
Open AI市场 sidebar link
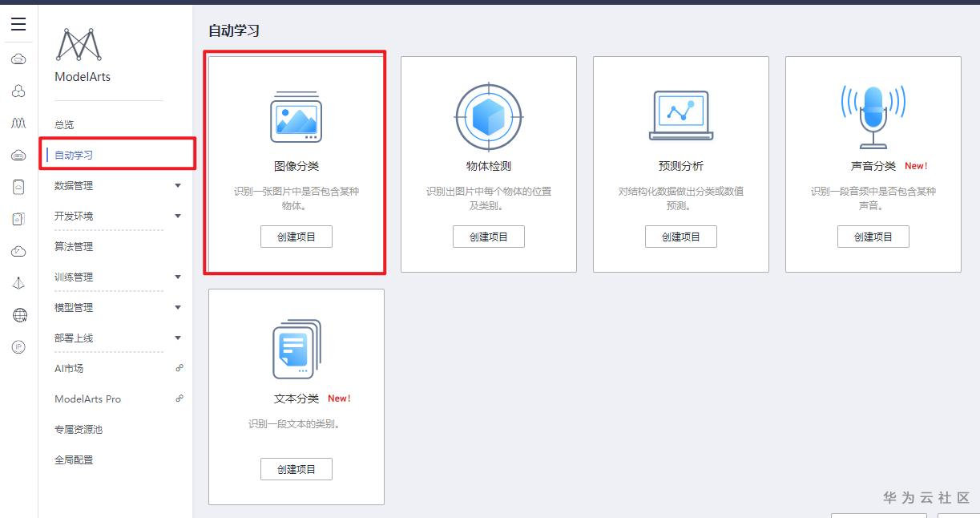coord(69,368)
